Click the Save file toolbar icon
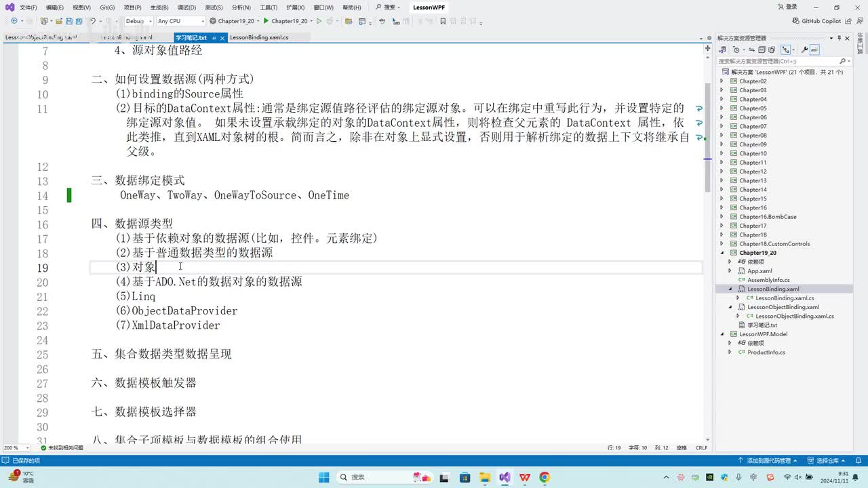 (68, 21)
